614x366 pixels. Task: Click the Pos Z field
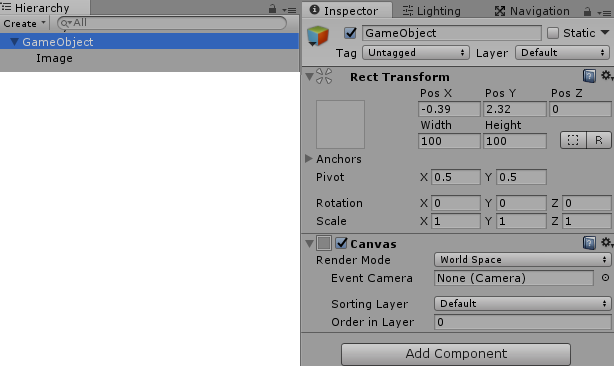(x=580, y=109)
